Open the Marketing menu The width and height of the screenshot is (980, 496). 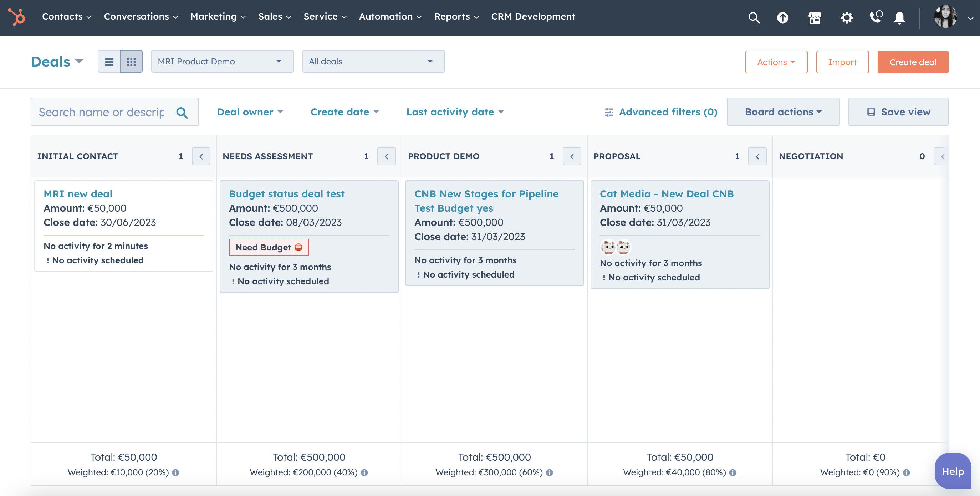coord(218,16)
